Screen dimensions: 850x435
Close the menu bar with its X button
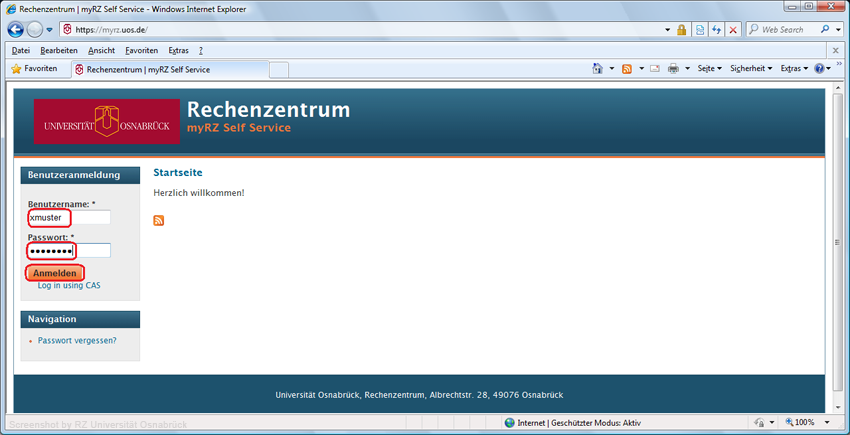pyautogui.click(x=836, y=50)
